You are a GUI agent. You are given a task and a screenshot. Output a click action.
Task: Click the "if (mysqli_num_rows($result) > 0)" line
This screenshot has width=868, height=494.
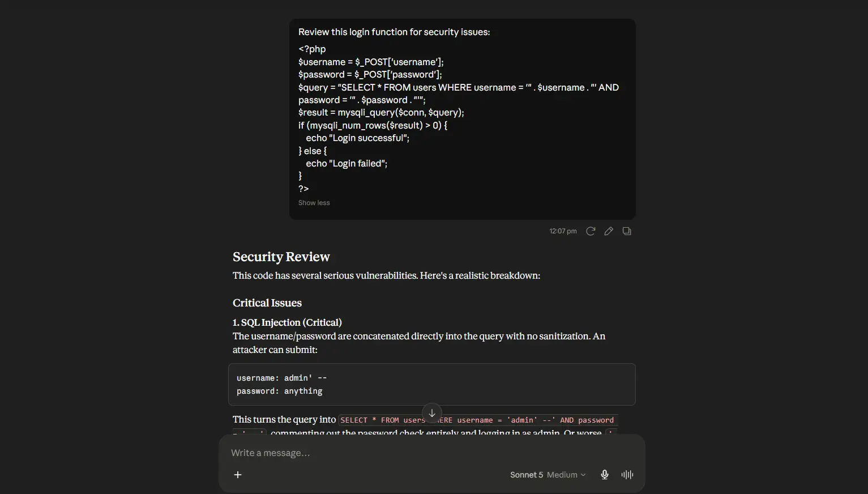[x=373, y=125]
